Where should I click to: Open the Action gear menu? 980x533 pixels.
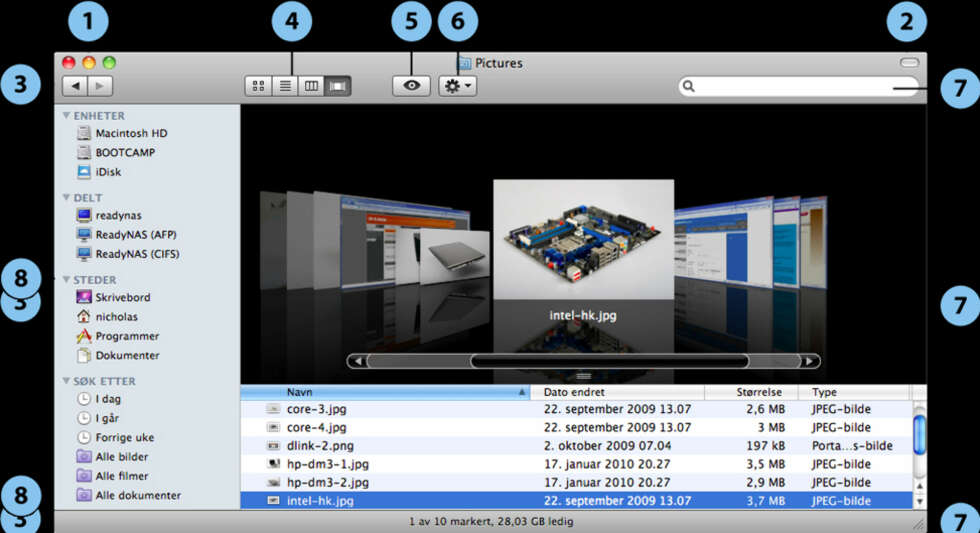[458, 86]
